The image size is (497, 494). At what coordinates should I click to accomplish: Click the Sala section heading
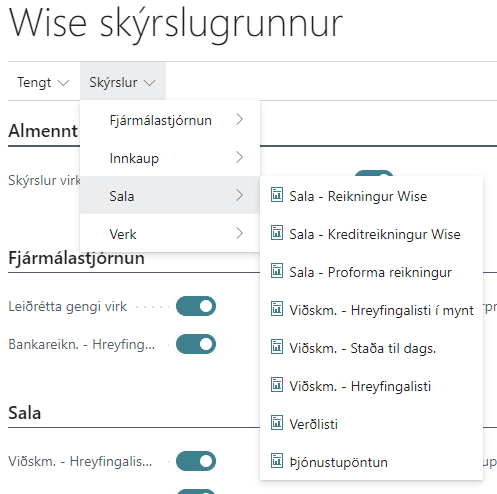pos(25,413)
